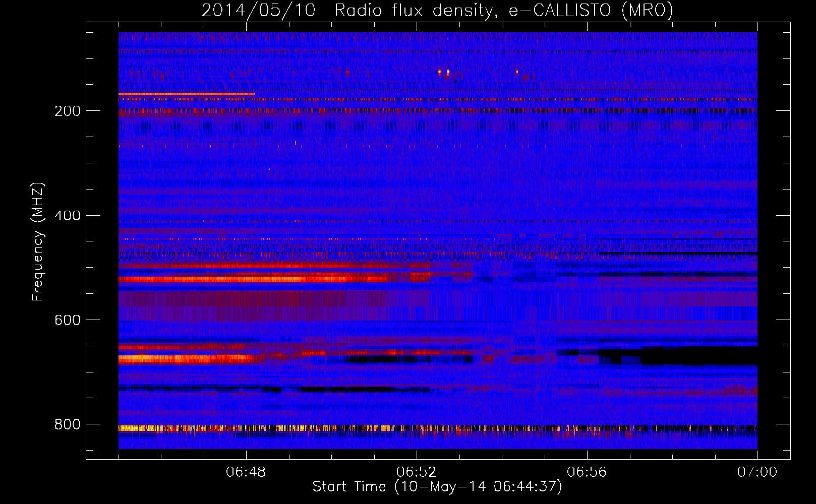The width and height of the screenshot is (816, 504).
Task: Click the 600 frequency tick label
Action: 68,321
